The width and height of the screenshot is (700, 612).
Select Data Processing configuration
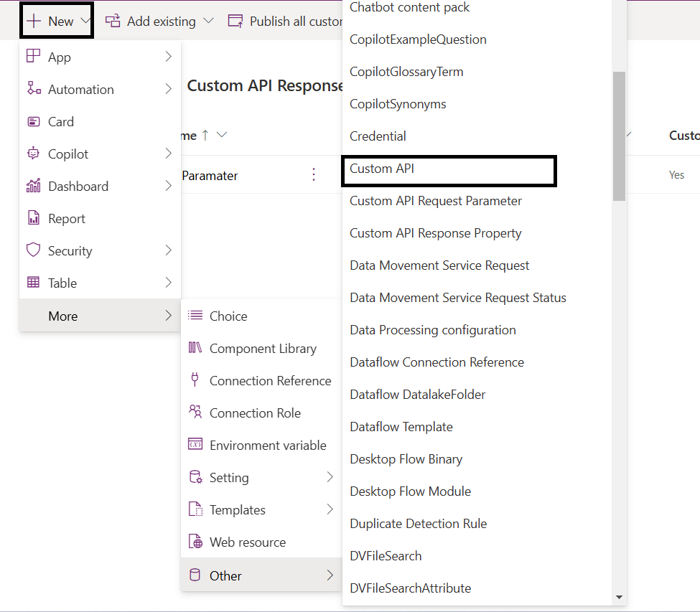(433, 330)
